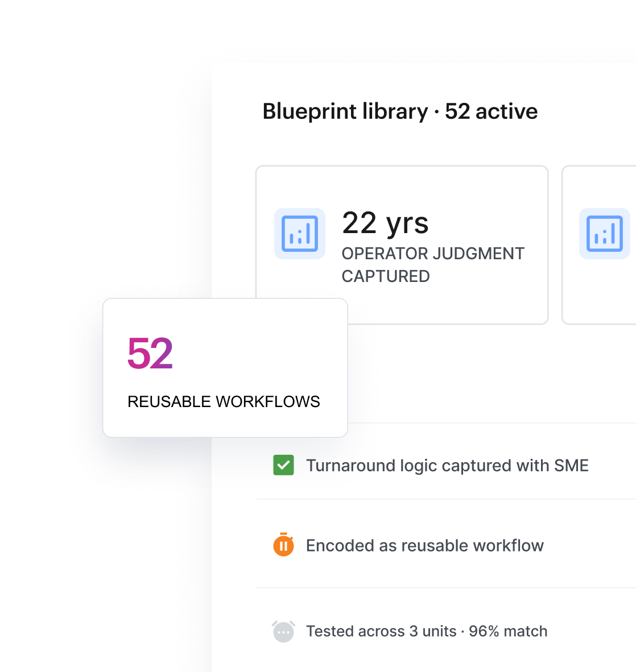Select the Reusable Workflows label

pyautogui.click(x=224, y=401)
